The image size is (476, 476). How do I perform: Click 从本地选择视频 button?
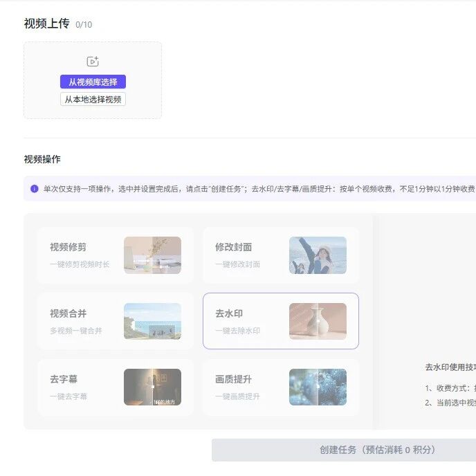[x=93, y=99]
